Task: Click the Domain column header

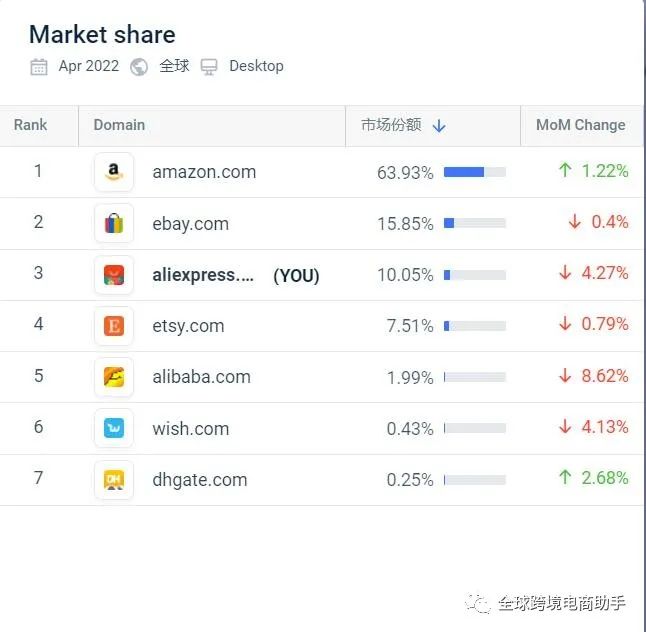Action: pos(119,125)
